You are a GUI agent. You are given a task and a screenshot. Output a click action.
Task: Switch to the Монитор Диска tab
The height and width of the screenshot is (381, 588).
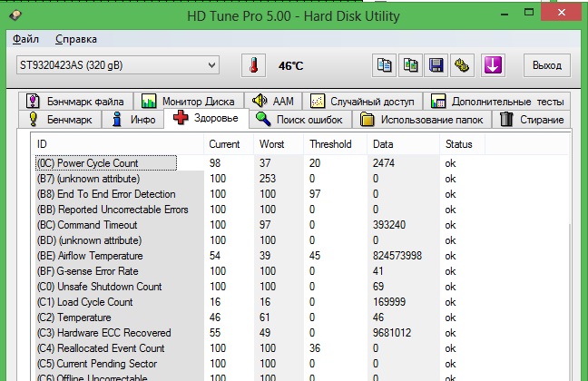[x=189, y=102]
